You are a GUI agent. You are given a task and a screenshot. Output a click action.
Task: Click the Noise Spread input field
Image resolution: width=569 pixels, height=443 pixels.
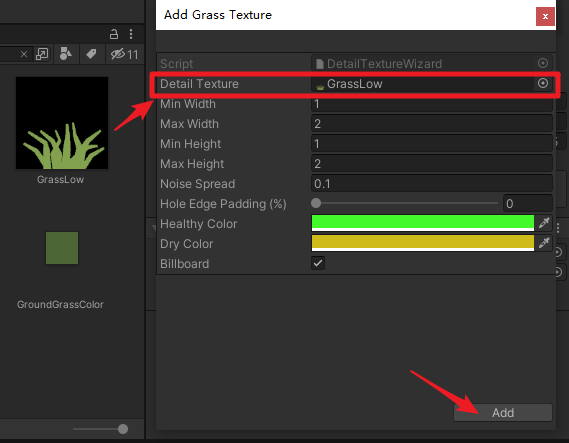(x=432, y=184)
